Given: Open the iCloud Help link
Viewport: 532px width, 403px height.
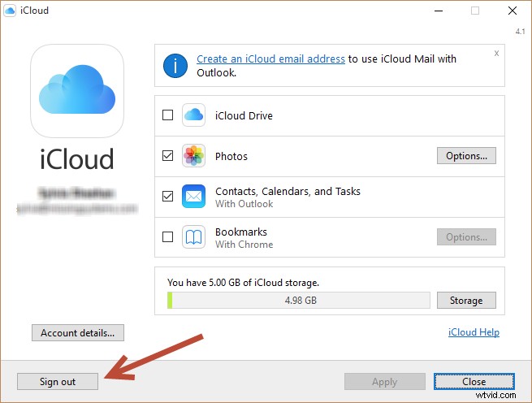Looking at the screenshot, I should pyautogui.click(x=474, y=332).
